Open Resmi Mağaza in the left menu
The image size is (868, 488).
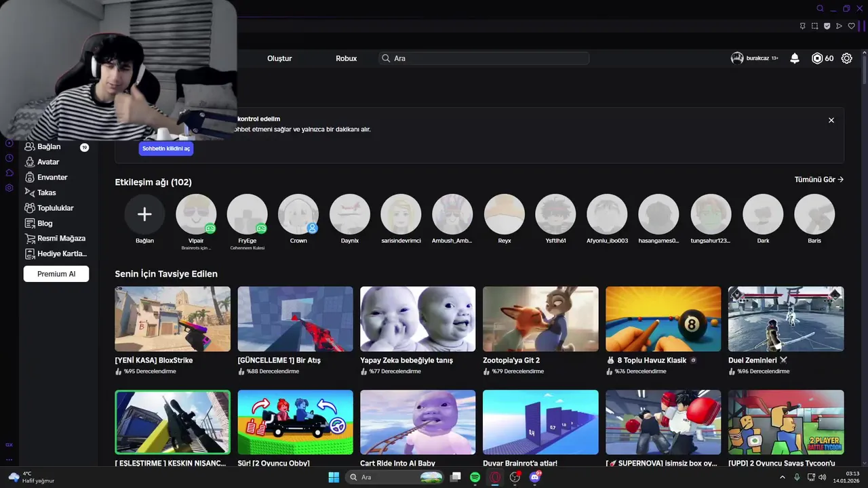56,239
